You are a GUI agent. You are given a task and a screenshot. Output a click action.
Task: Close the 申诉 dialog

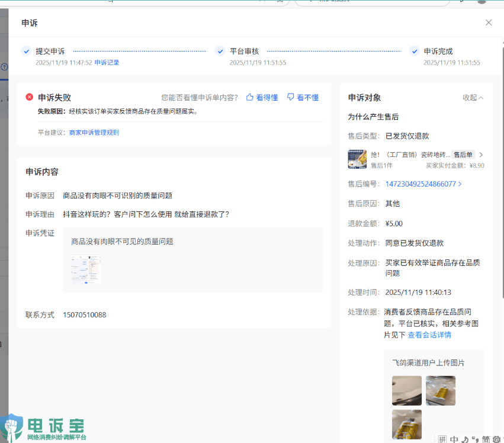coord(489,23)
